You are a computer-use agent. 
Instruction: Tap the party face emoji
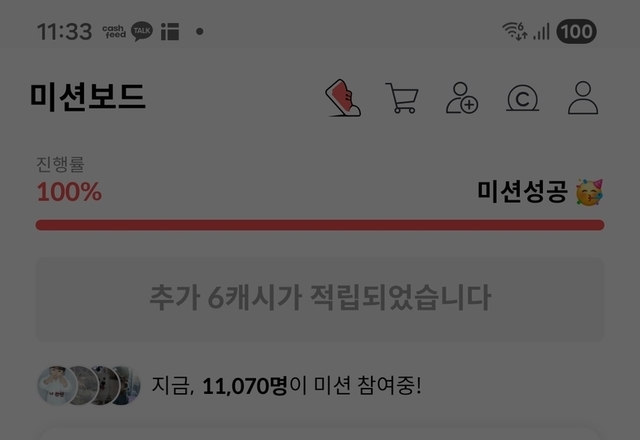pyautogui.click(x=589, y=192)
